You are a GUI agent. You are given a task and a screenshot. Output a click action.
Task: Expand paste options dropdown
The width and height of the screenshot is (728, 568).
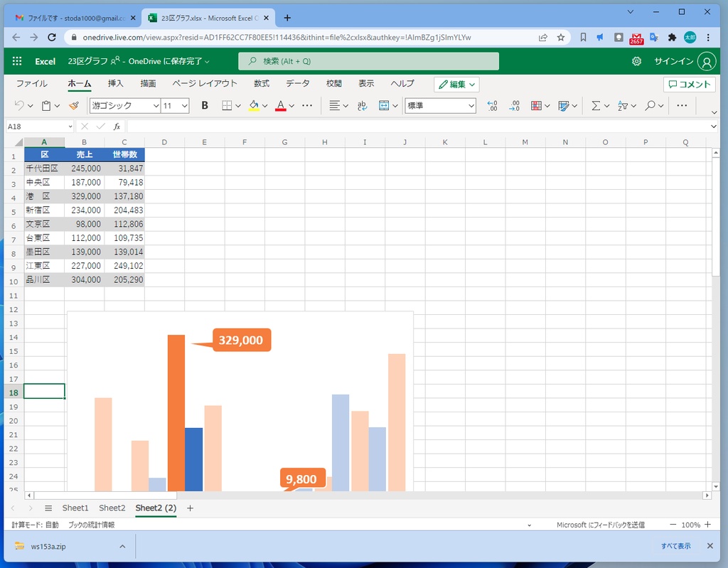click(57, 106)
